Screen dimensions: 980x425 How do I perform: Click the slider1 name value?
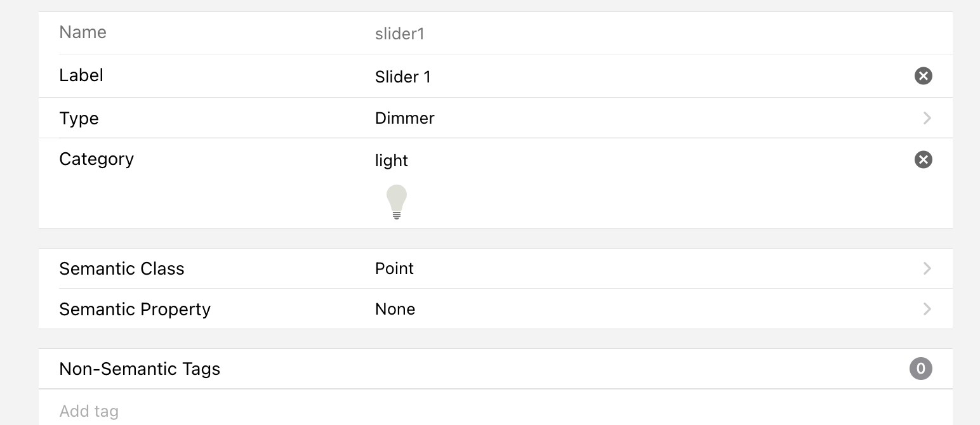pyautogui.click(x=399, y=34)
